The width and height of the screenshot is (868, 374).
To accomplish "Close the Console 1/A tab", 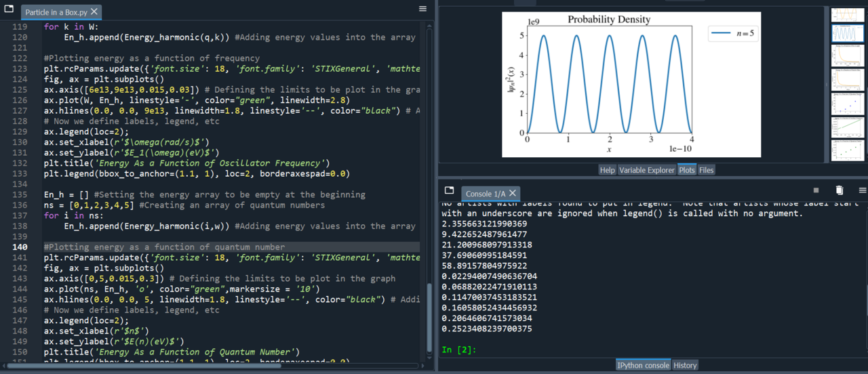I will tap(513, 194).
